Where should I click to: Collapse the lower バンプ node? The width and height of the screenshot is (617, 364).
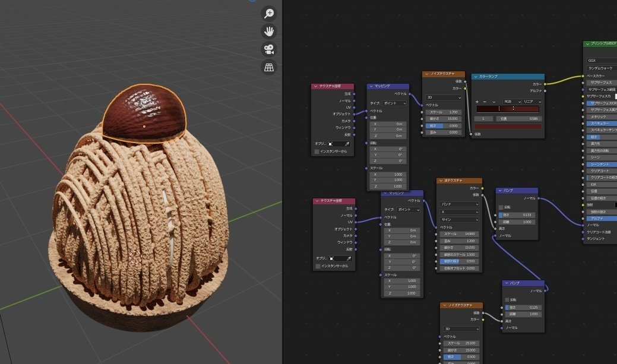tap(507, 283)
